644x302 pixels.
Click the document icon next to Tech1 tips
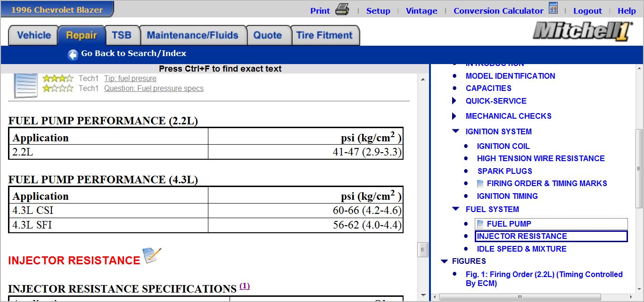(25, 86)
